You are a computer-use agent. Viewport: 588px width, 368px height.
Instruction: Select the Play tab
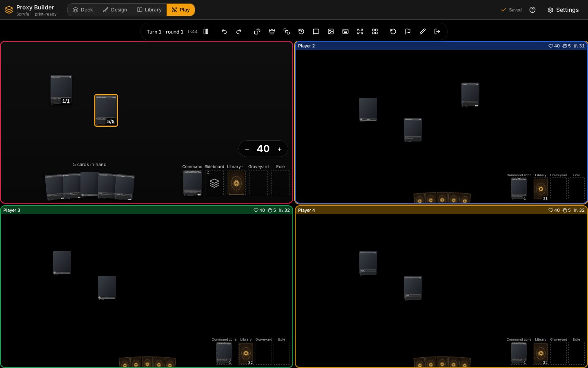[180, 10]
